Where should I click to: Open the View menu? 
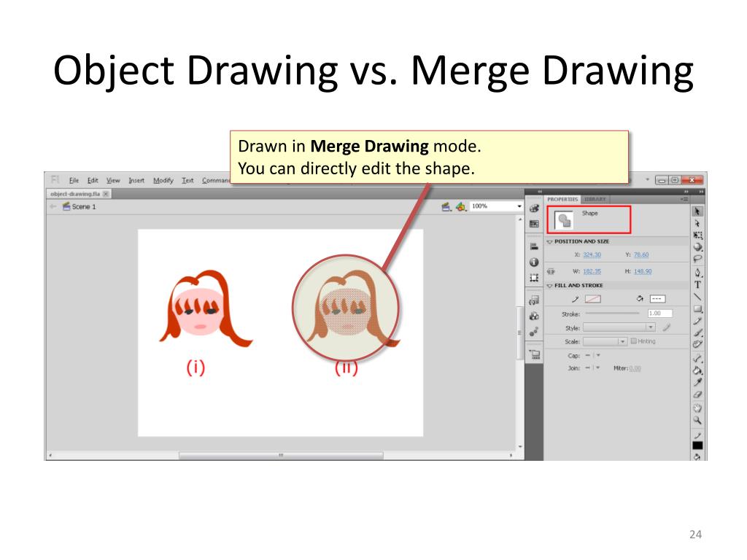point(113,181)
